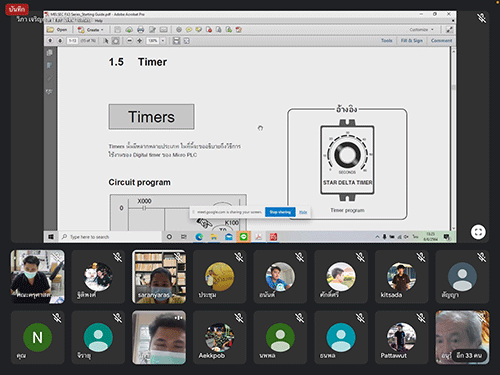Click the delete page icon with red mark
This screenshot has width=500, height=375.
[x=209, y=30]
